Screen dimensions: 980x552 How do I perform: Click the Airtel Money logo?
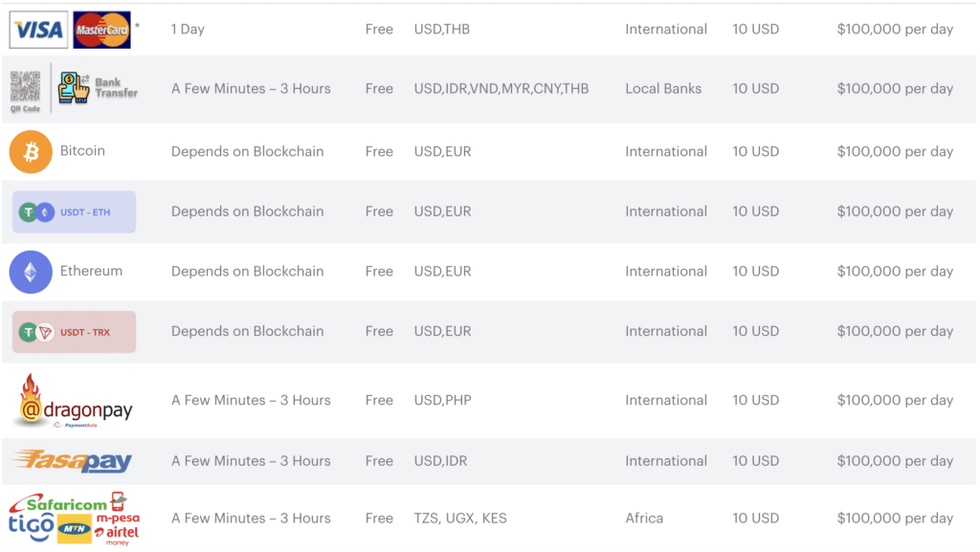point(117,532)
